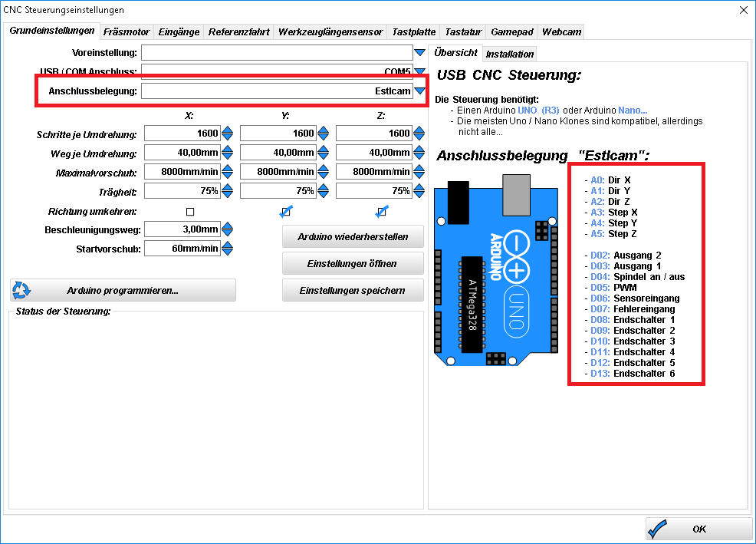Screen dimensions: 756x544
Task: Click the Arduino programmieren refresh icon
Action: coord(21,290)
